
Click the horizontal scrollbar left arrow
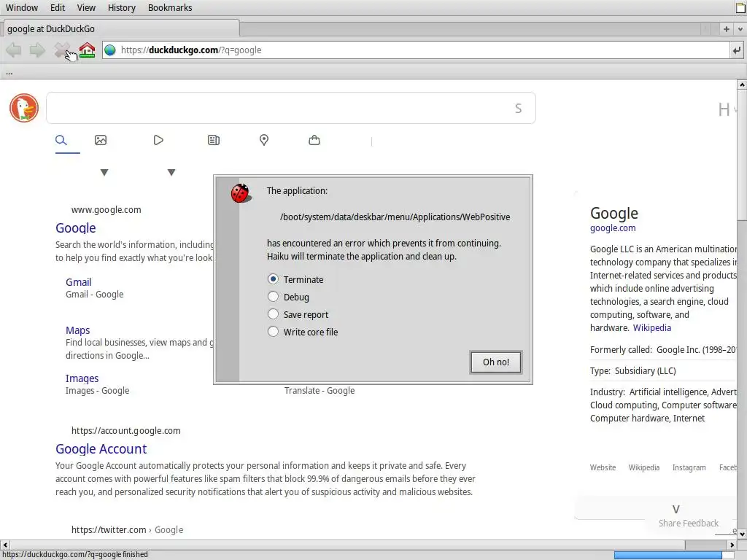(5, 545)
